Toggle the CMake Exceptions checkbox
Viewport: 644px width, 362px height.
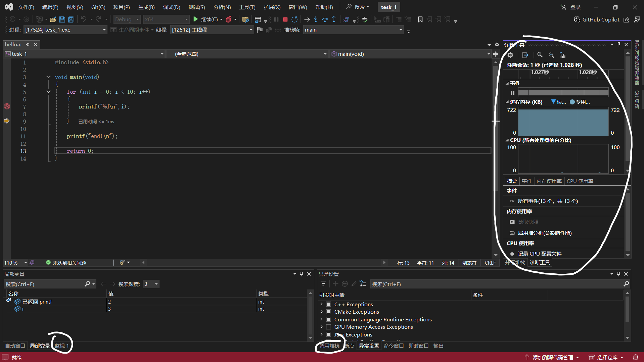tap(329, 312)
